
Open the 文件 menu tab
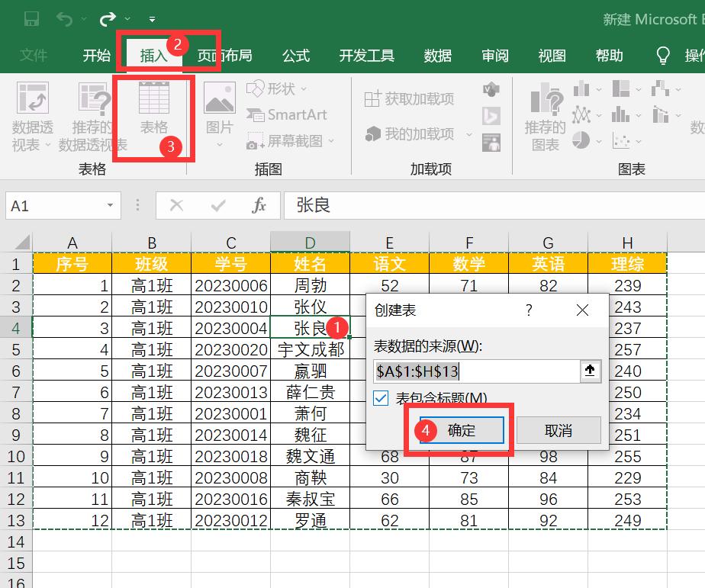tap(34, 56)
